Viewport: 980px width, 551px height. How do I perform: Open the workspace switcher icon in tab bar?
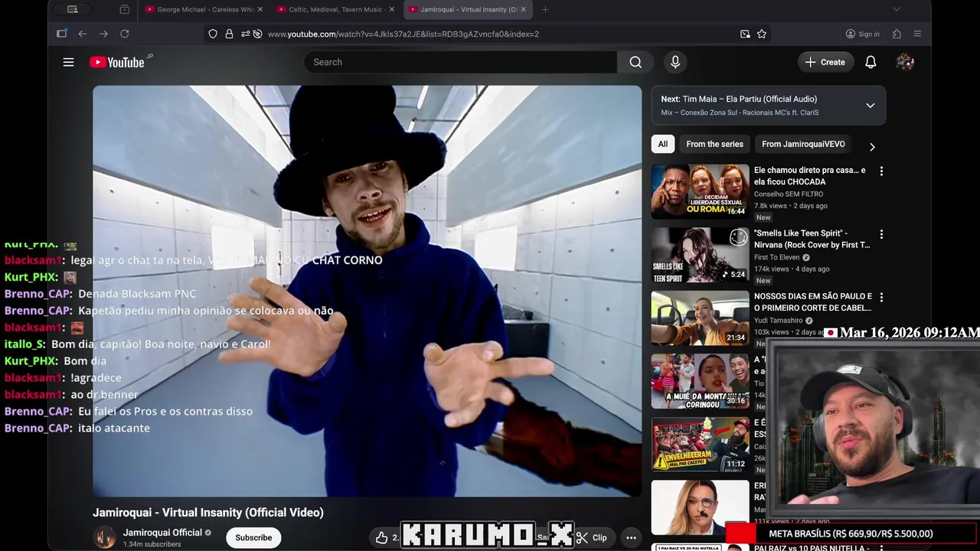(73, 9)
